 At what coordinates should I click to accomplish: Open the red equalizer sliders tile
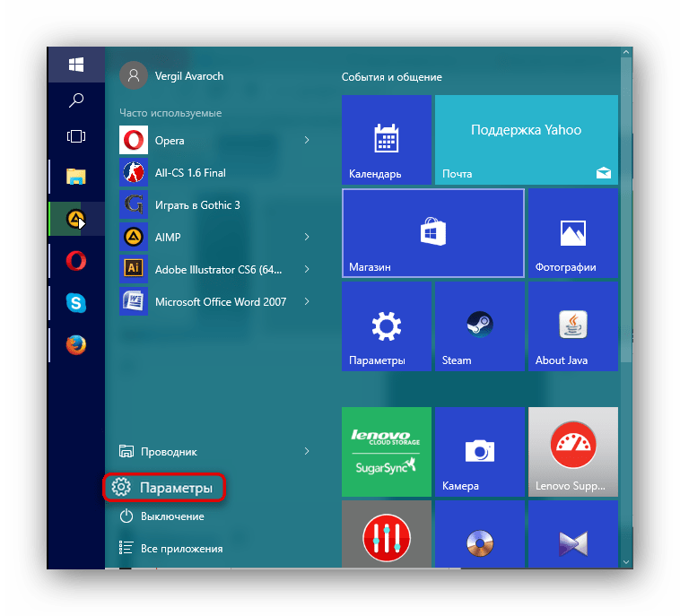pyautogui.click(x=387, y=534)
